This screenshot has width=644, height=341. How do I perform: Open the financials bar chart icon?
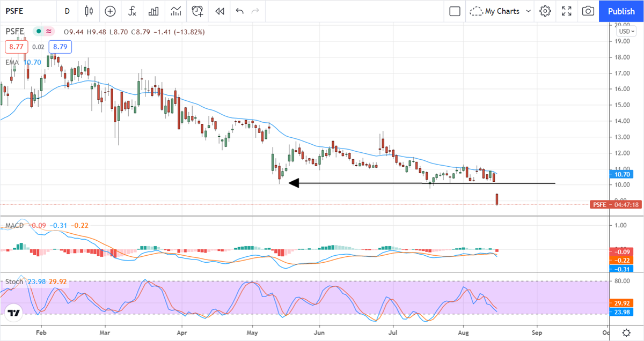[x=153, y=11]
